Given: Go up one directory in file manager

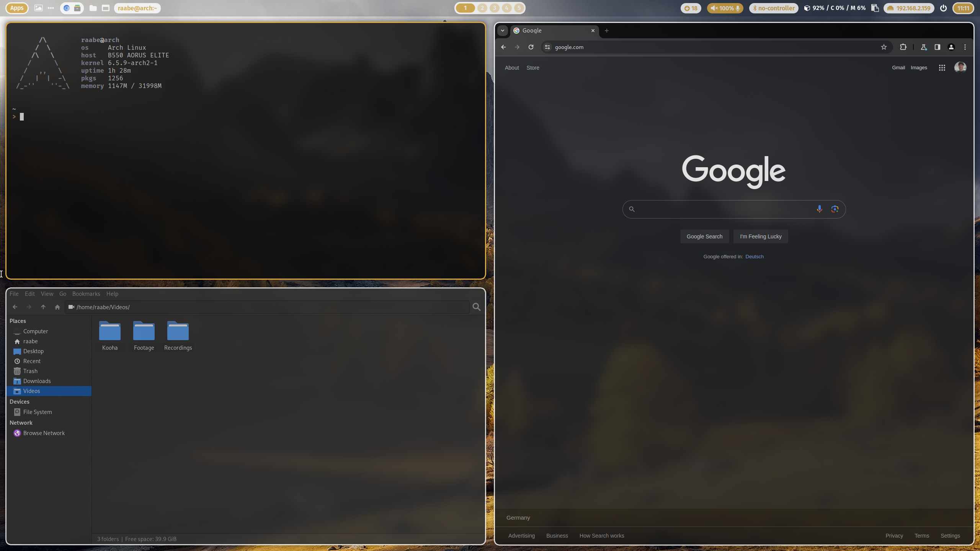Looking at the screenshot, I should pos(43,307).
